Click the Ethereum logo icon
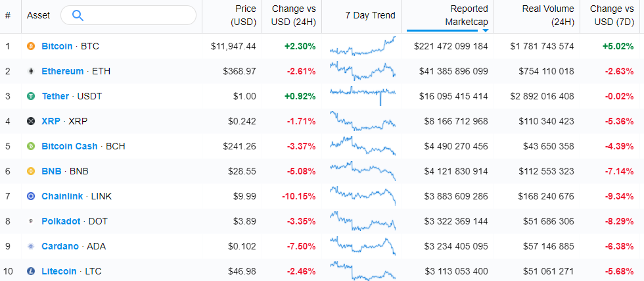The width and height of the screenshot is (644, 281). tap(30, 71)
